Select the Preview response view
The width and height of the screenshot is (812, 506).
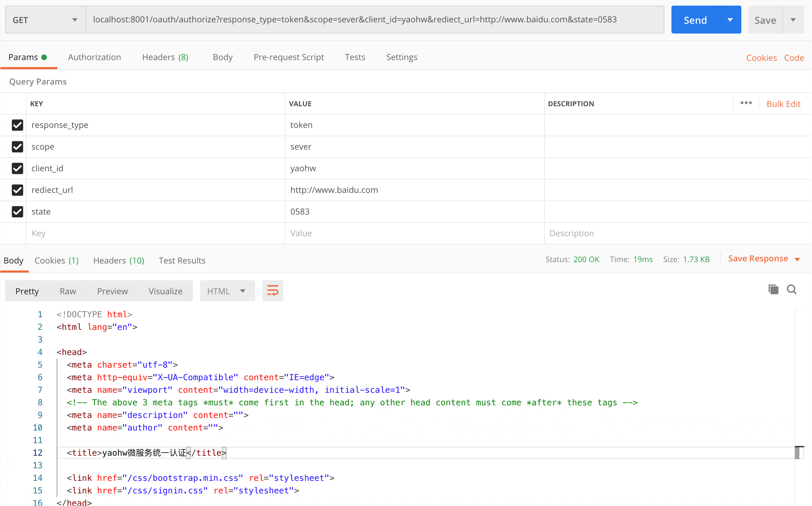112,291
